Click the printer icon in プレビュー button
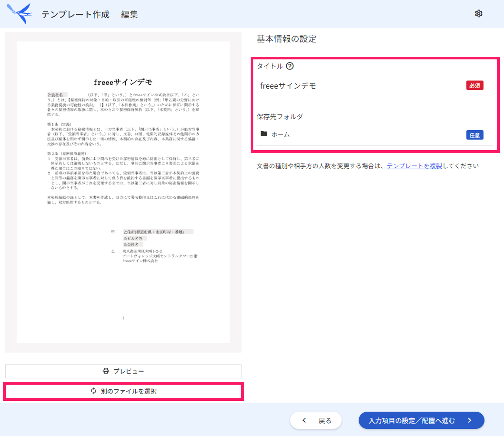This screenshot has height=436, width=504. click(106, 371)
